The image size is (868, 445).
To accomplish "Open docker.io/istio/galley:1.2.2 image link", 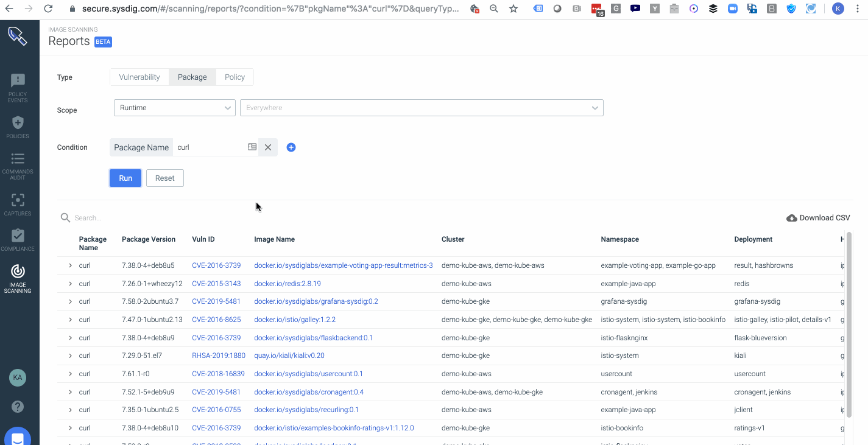I will (x=295, y=320).
